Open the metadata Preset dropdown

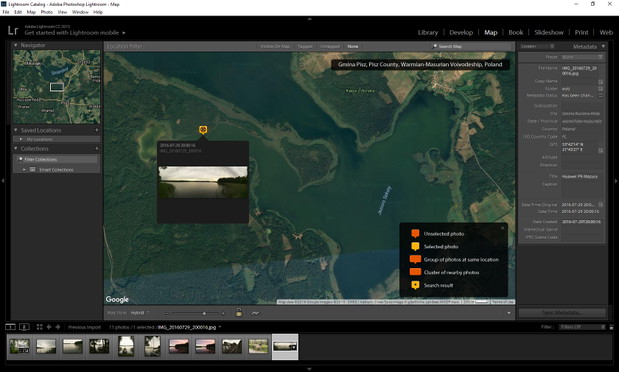click(x=582, y=57)
